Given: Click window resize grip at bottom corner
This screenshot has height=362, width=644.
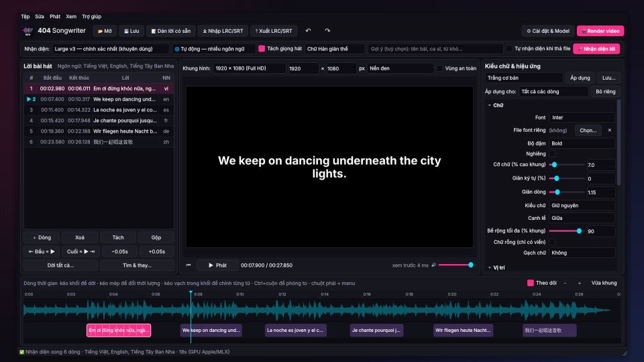Looking at the screenshot, I should [625, 353].
